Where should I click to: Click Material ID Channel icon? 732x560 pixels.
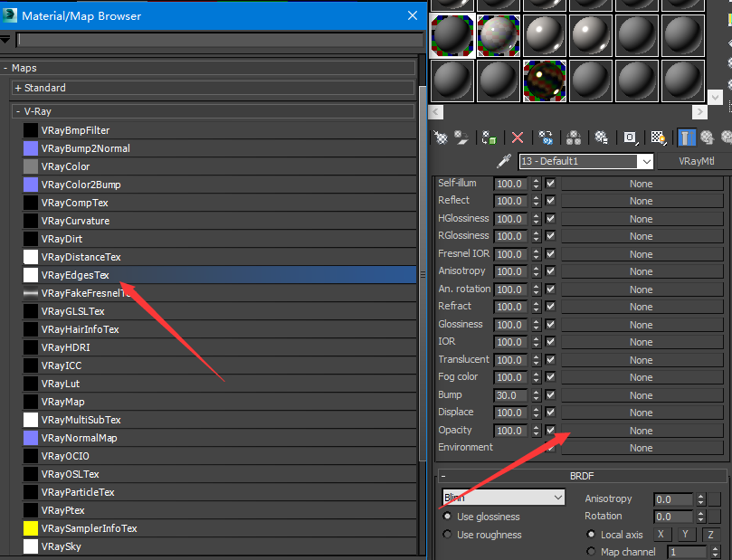(x=631, y=138)
